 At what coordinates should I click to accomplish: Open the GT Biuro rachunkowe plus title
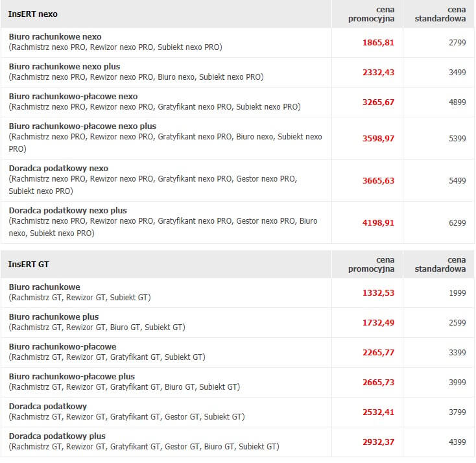54,316
